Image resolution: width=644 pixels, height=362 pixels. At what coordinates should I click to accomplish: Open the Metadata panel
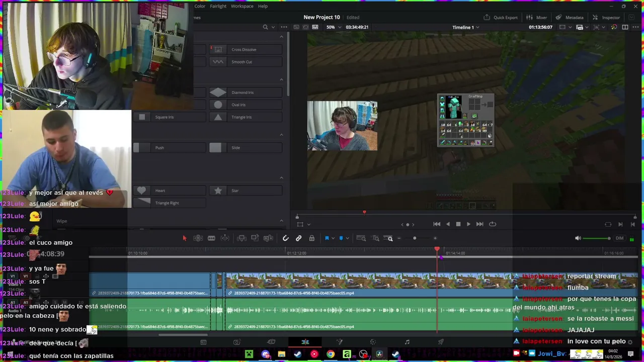pos(570,18)
